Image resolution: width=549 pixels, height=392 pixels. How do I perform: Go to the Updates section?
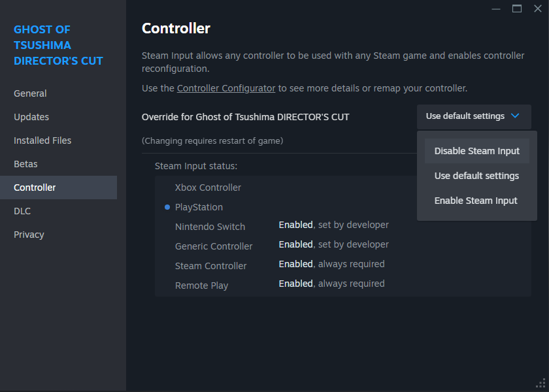(x=31, y=117)
